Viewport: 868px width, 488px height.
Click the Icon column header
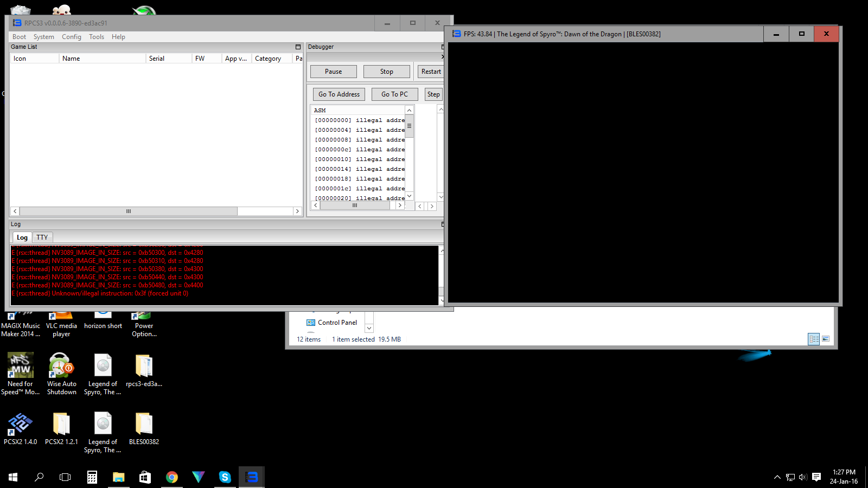tap(35, 59)
